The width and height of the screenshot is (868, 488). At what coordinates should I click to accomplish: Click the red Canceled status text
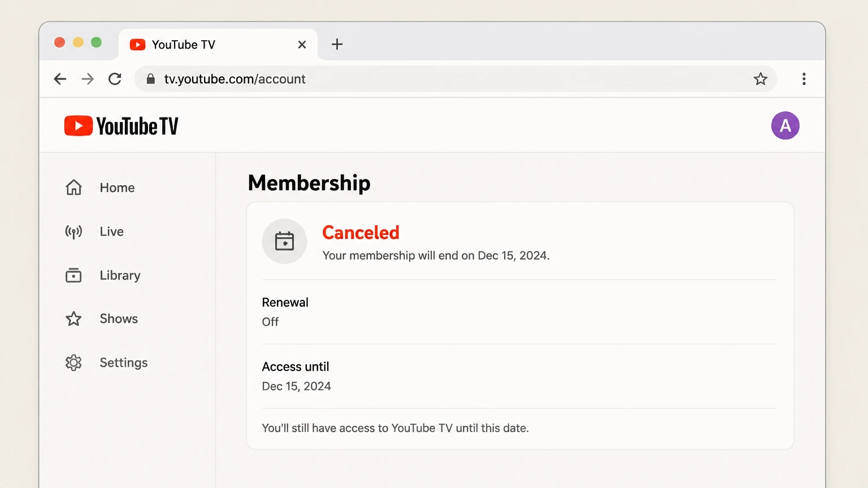[361, 233]
